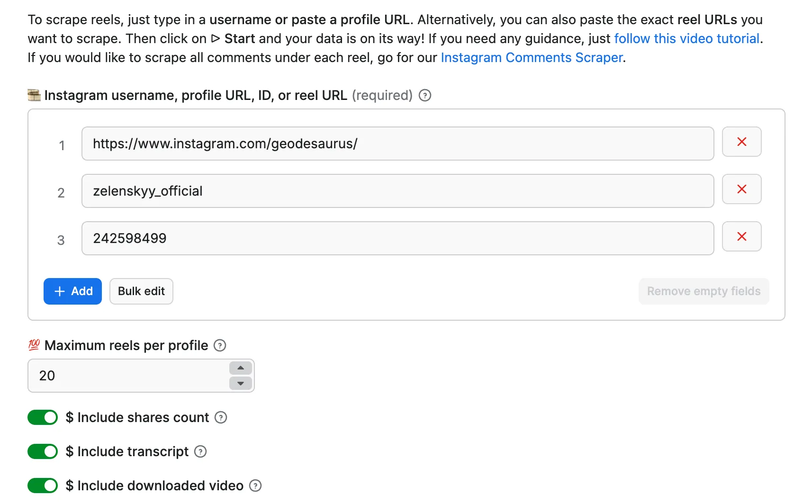Open tooltip for Include transcript
Viewport: 812px width, 504px height.
click(199, 451)
